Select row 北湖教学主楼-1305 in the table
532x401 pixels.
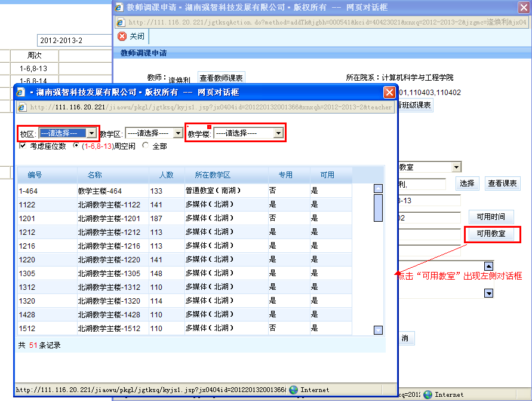[109, 273]
